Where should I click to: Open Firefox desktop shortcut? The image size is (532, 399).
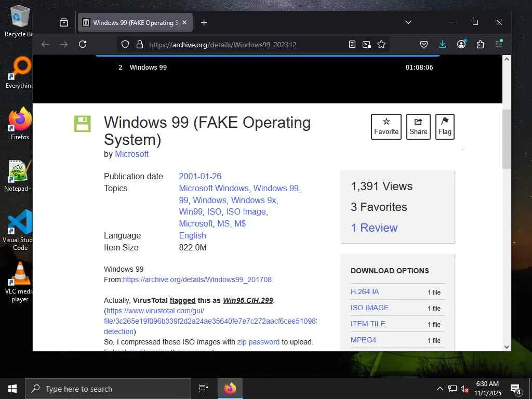coord(20,124)
